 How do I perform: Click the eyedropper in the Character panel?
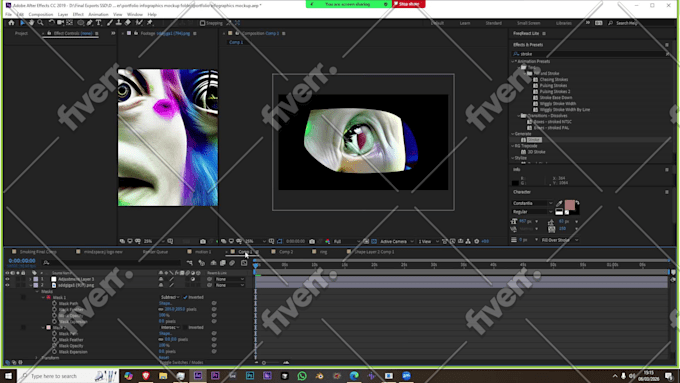tap(559, 203)
